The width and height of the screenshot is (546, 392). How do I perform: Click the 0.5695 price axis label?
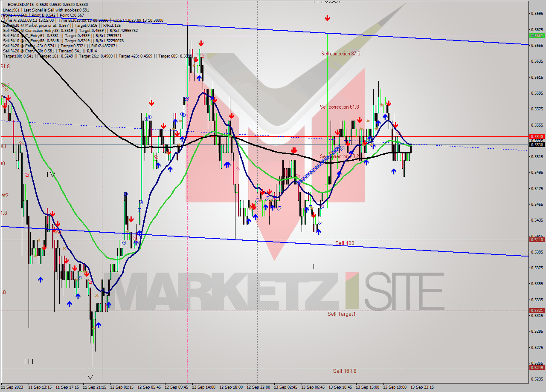coord(537,14)
